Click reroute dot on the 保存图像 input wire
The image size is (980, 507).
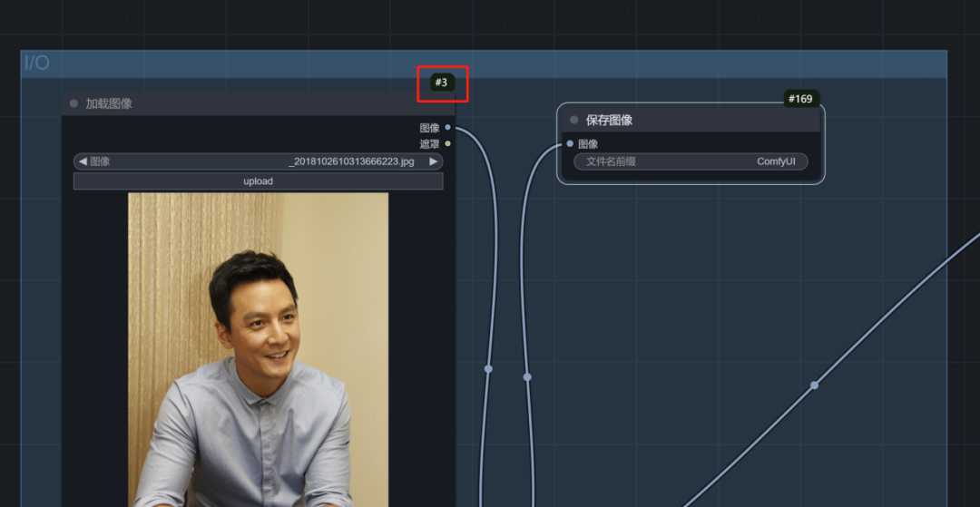coord(527,377)
